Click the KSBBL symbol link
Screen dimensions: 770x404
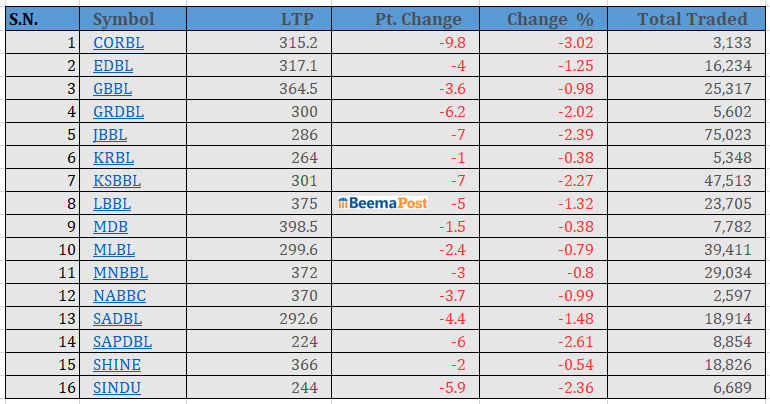click(117, 180)
